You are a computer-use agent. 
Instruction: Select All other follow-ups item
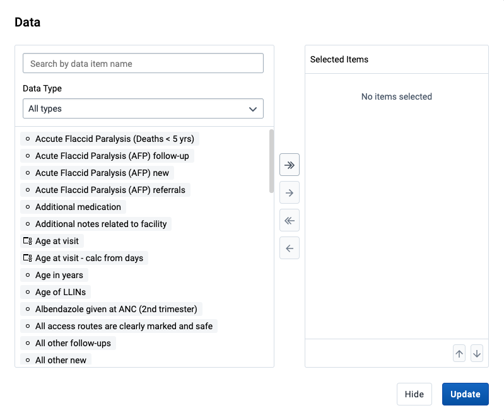[68, 343]
